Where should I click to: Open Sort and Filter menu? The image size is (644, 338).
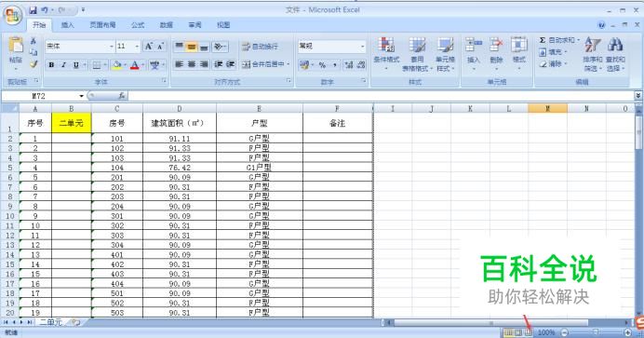click(x=592, y=54)
